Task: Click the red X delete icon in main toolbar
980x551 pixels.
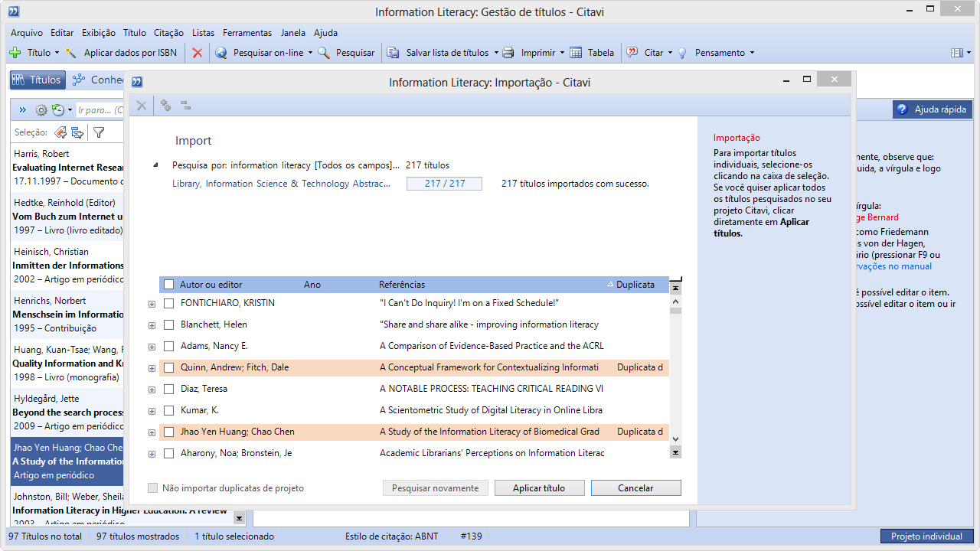Action: [x=197, y=53]
